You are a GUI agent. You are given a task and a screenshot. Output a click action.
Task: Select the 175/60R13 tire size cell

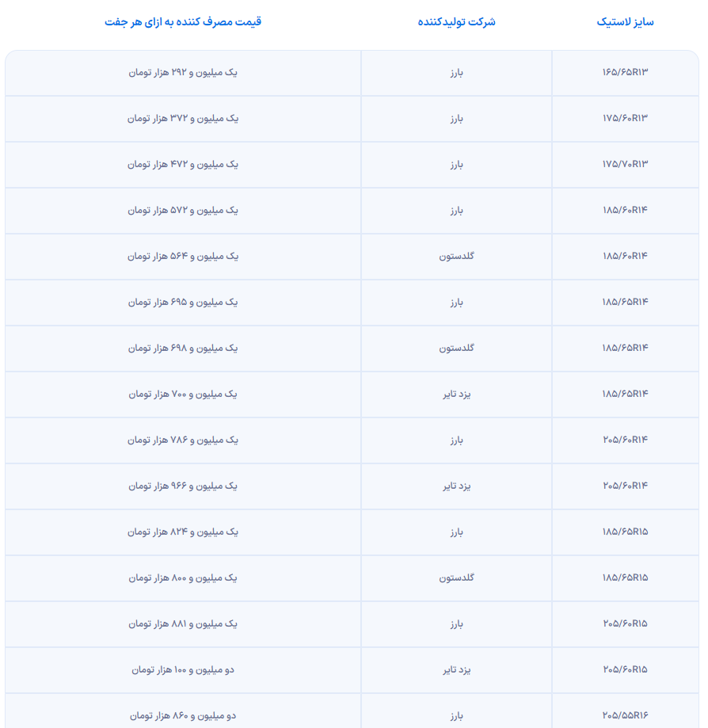click(x=625, y=119)
